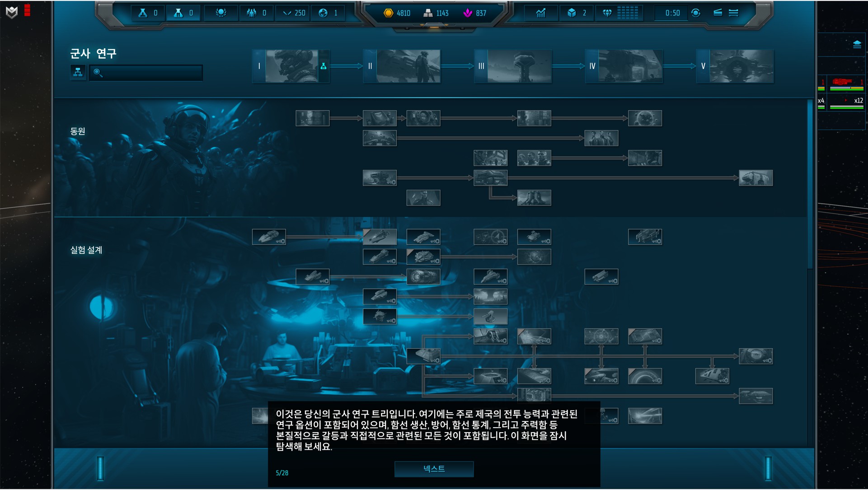Toggle the tech tree layout button

[x=78, y=72]
